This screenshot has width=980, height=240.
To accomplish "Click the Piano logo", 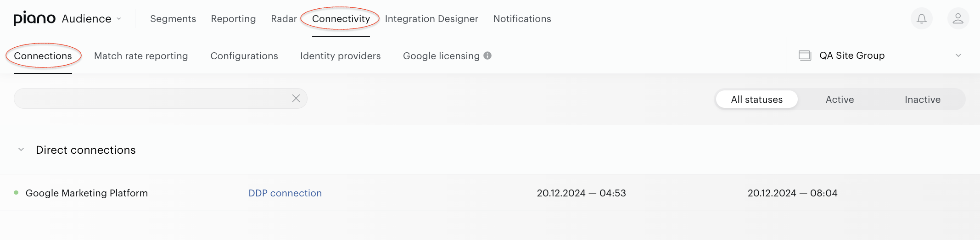I will [34, 18].
